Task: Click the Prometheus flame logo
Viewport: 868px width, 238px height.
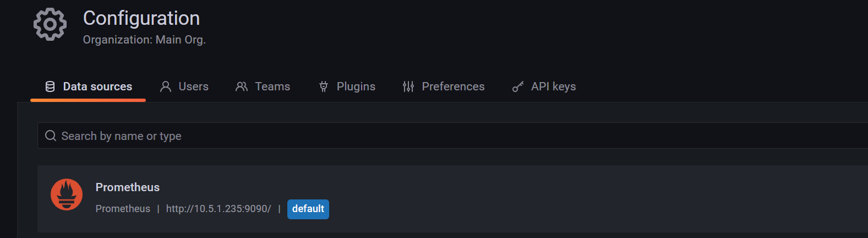Action: pos(67,194)
